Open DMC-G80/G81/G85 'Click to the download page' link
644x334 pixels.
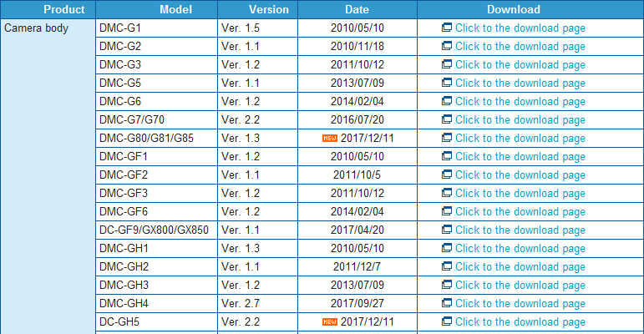click(520, 138)
